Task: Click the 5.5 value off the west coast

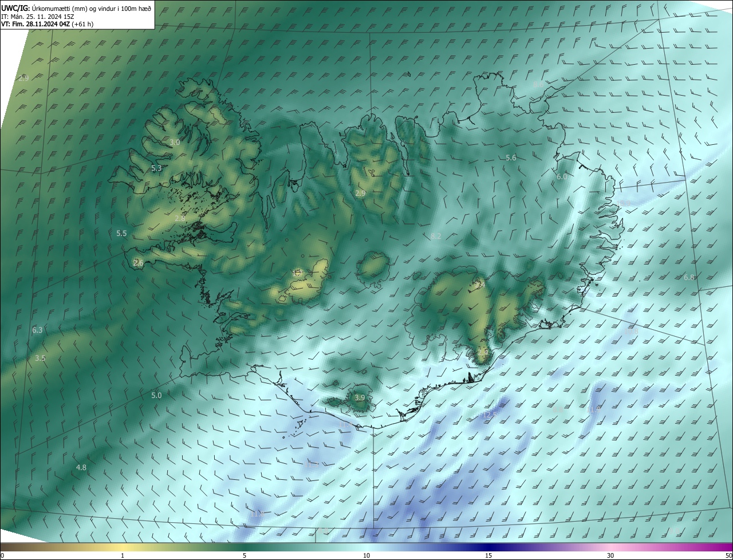Action: coord(121,234)
